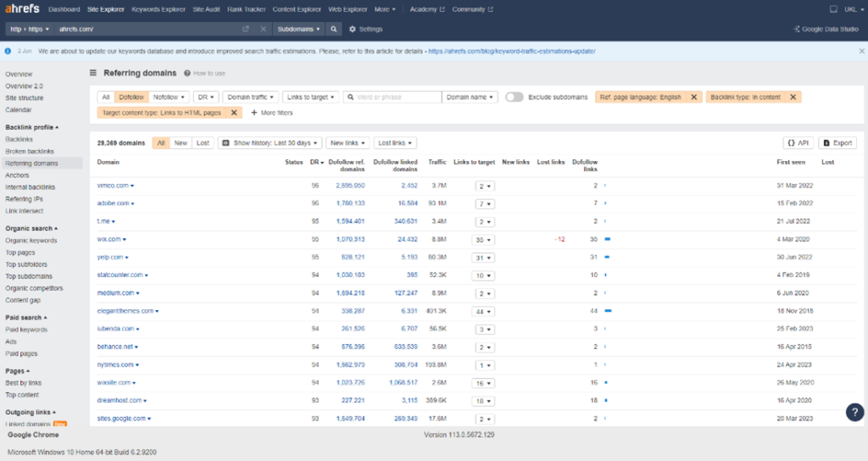
Task: Open the http + https protocol dropdown
Action: [30, 29]
